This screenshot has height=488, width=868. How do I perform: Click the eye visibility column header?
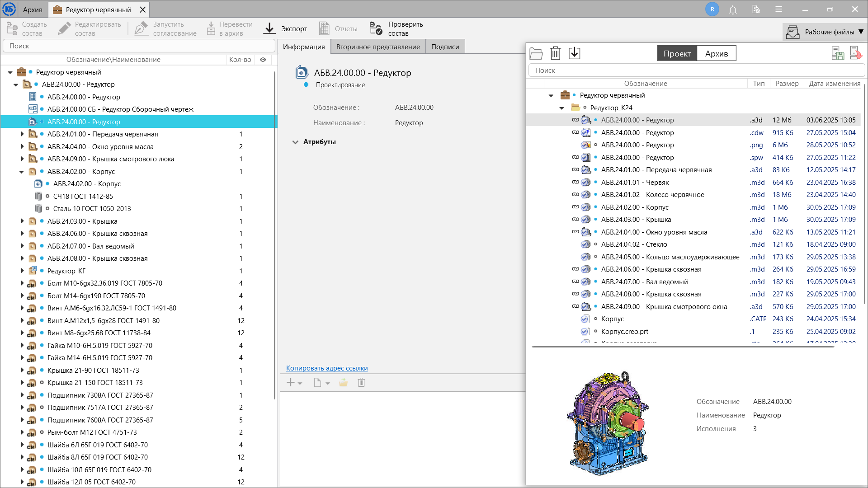tap(263, 60)
